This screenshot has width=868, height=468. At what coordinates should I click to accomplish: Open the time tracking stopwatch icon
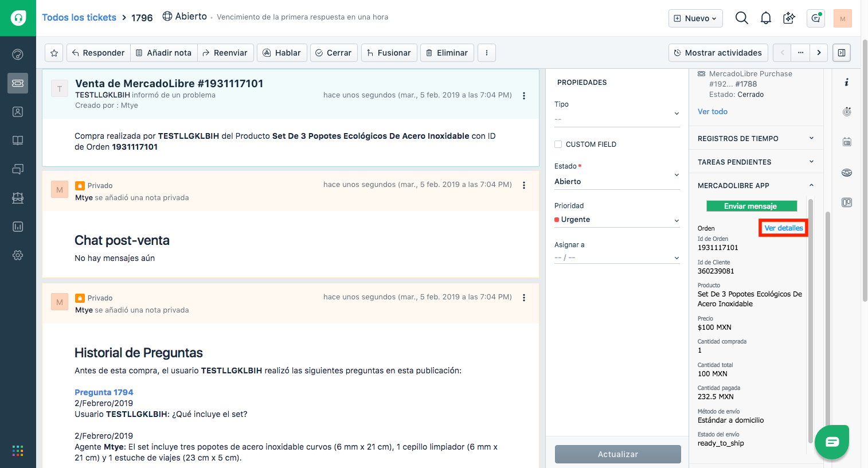(847, 112)
